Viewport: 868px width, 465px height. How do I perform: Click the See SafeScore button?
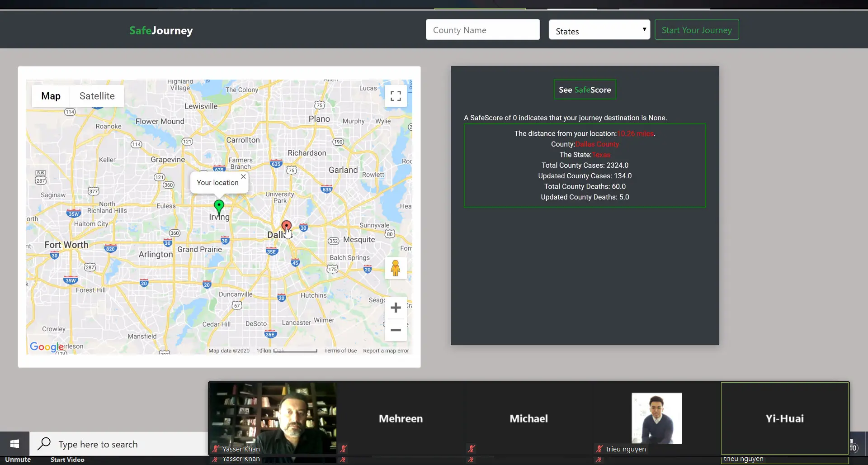(585, 90)
